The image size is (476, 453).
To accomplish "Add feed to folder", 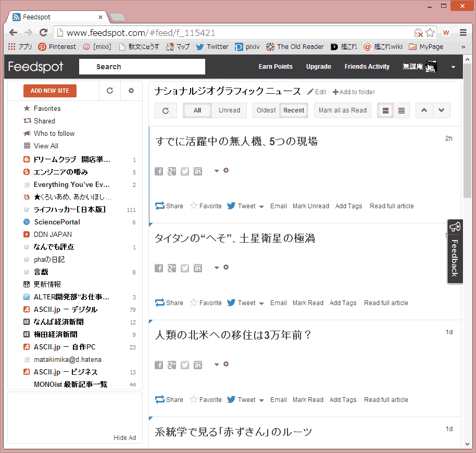I will tap(354, 92).
